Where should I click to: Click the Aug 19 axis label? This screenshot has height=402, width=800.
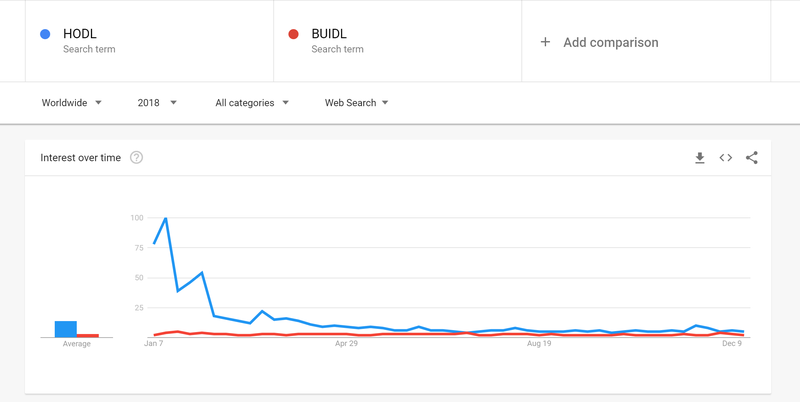(539, 344)
